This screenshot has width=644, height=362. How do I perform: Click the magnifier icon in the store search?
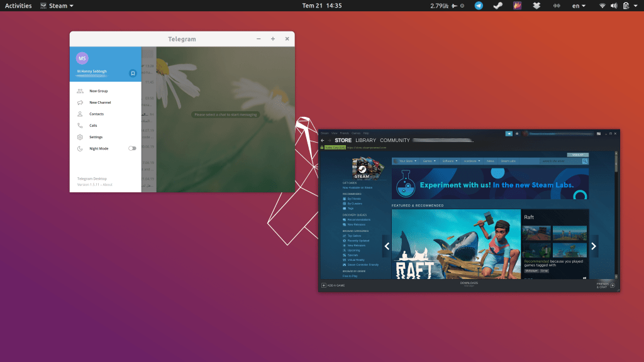[584, 160]
